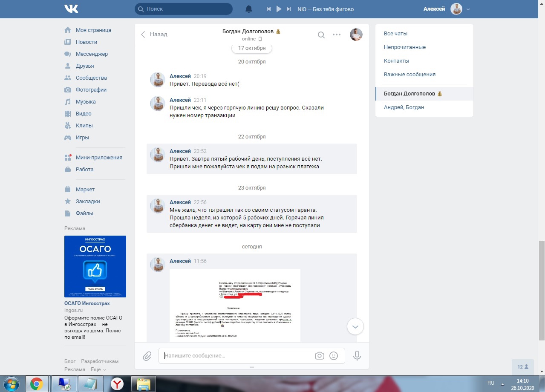Image resolution: width=545 pixels, height=392 pixels.
Task: Click the message input field
Action: 236,356
